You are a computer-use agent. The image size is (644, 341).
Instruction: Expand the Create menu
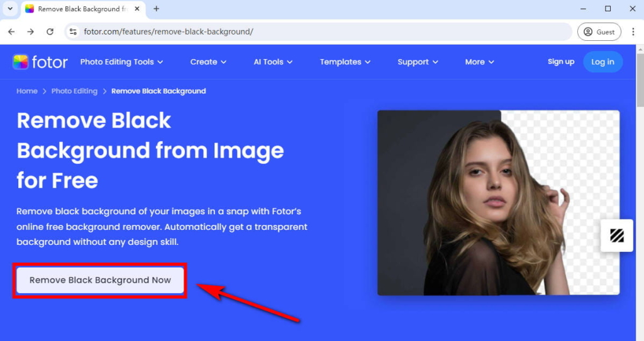(208, 62)
